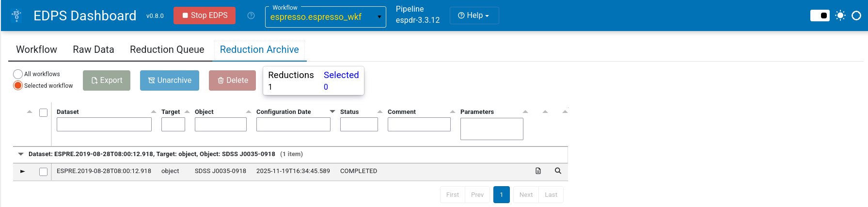Open the Help dropdown menu
Screen dimensions: 868x207
474,16
